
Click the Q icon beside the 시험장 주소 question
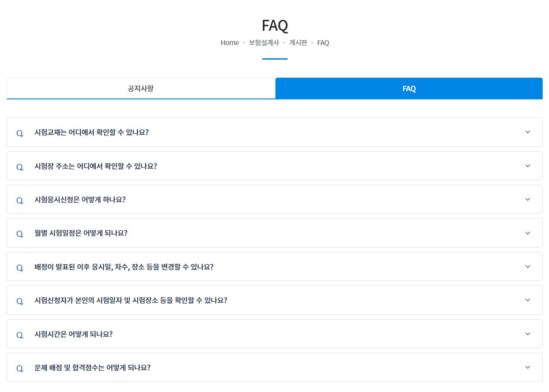tap(19, 166)
